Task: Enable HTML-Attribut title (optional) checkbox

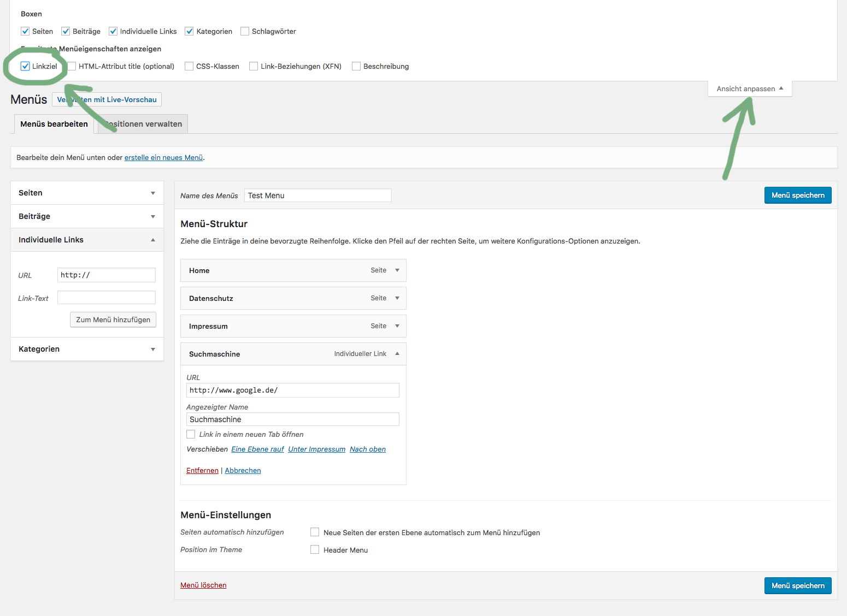Action: (x=72, y=66)
